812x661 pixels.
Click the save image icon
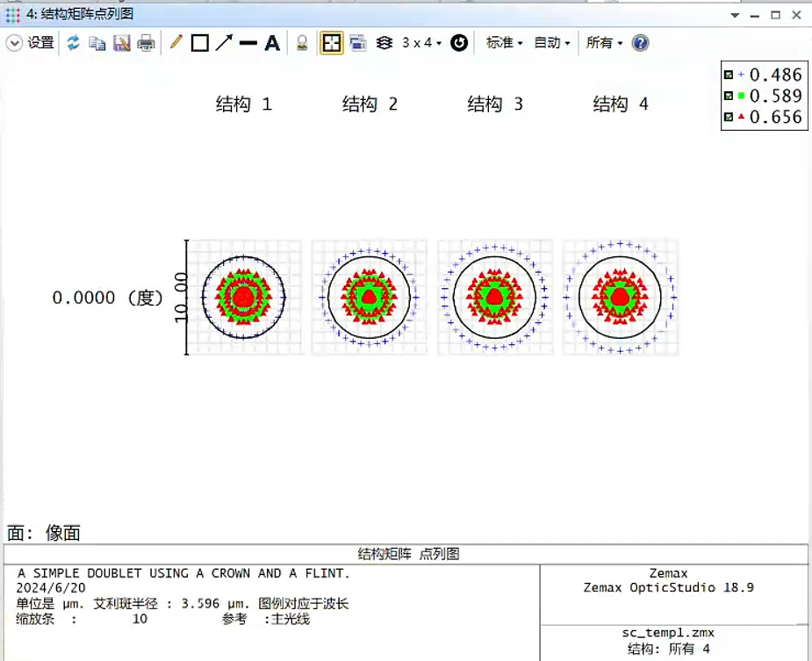click(x=121, y=43)
